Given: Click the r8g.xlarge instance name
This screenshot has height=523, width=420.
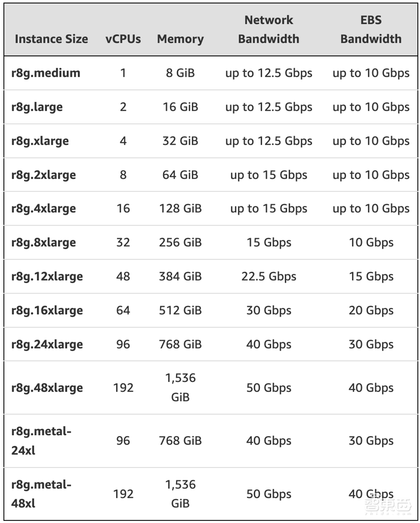Looking at the screenshot, I should [x=40, y=141].
